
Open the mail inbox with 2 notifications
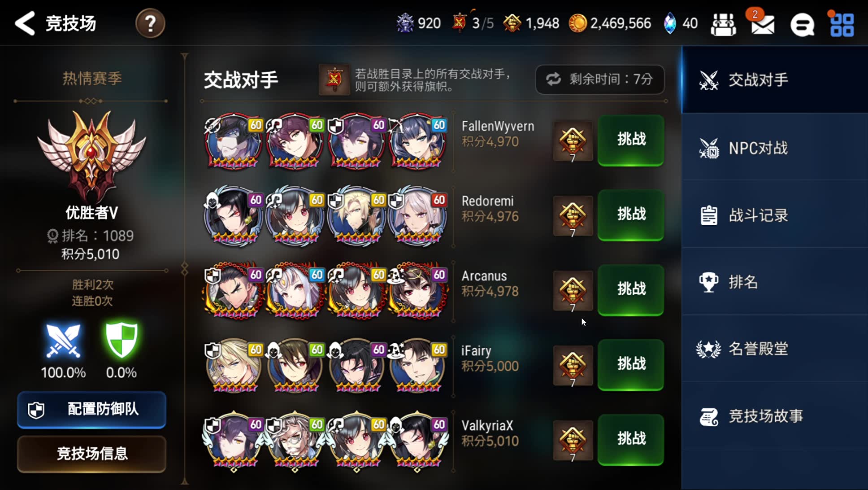point(763,24)
